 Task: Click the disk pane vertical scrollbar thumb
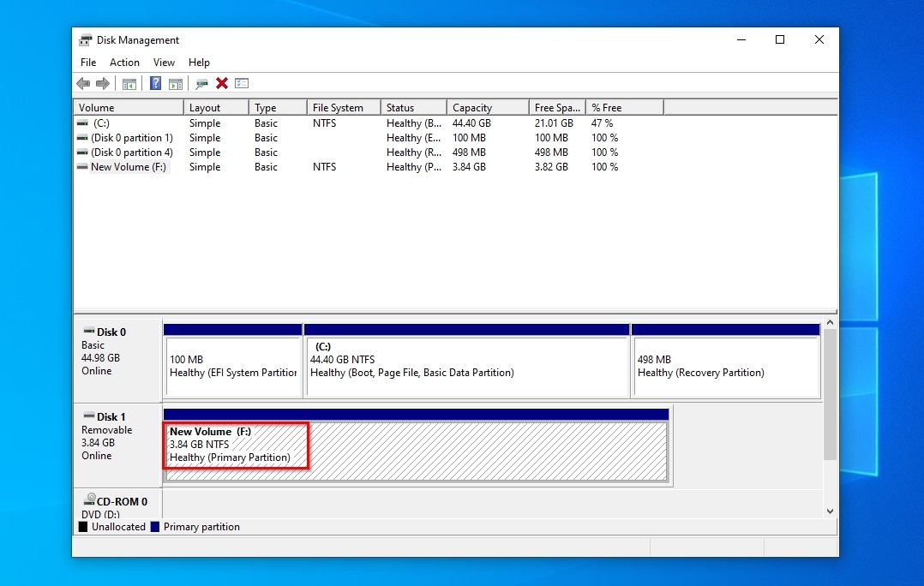830,394
